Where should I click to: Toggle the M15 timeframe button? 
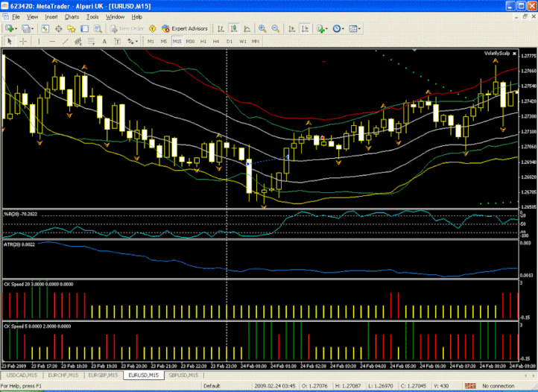click(177, 42)
